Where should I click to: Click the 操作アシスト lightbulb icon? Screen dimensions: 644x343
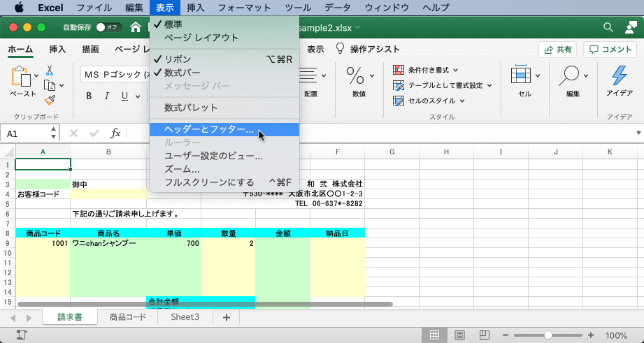340,49
